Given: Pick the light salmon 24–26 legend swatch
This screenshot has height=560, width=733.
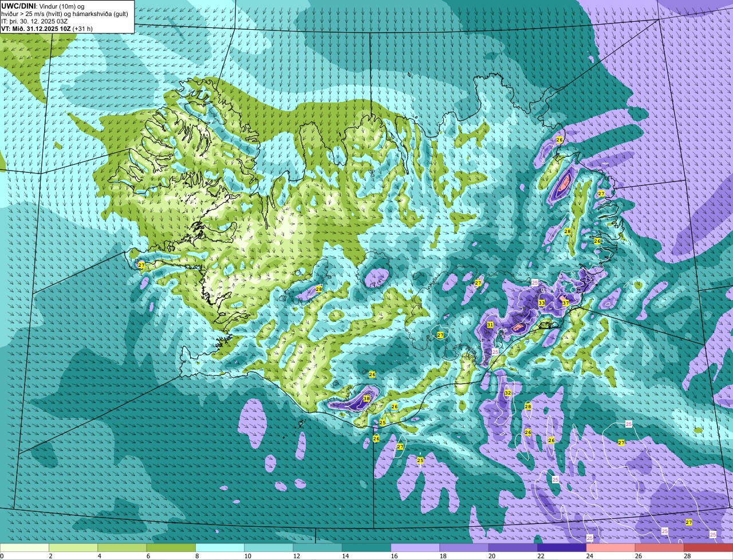Looking at the screenshot, I should [x=611, y=548].
